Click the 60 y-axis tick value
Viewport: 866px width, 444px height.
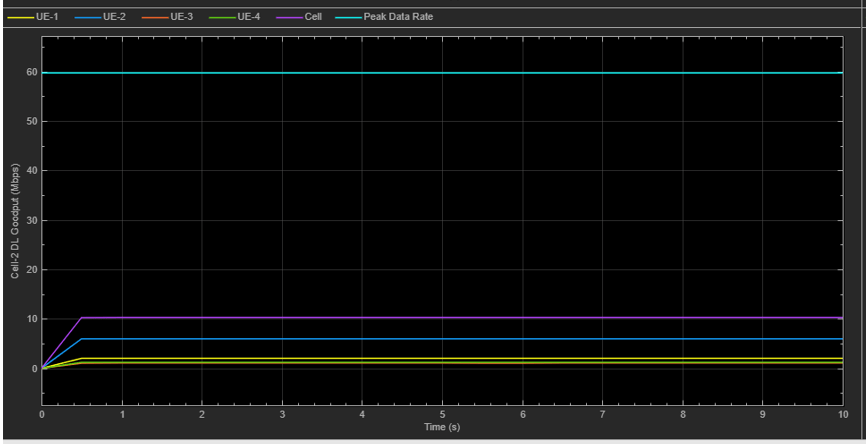(33, 72)
